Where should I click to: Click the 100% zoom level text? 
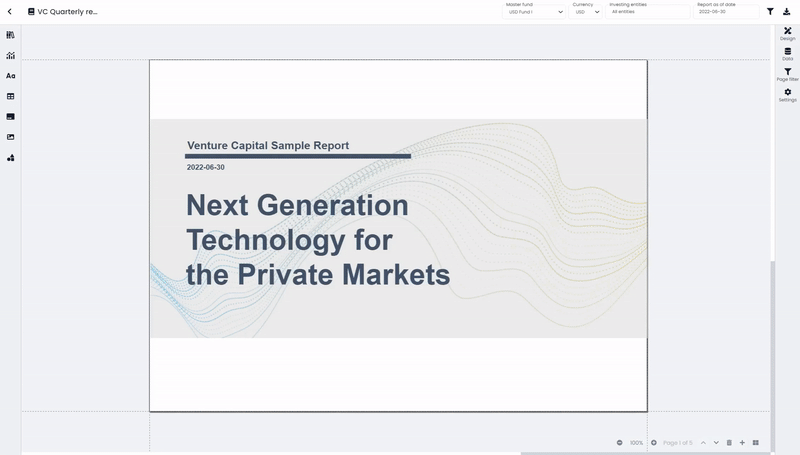tap(636, 443)
